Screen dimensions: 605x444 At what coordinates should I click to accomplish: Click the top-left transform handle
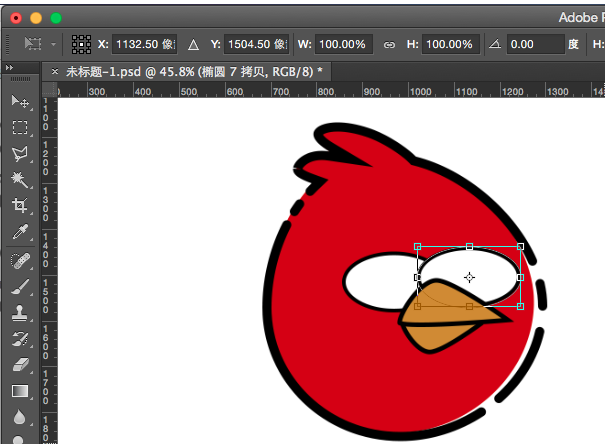coord(417,246)
